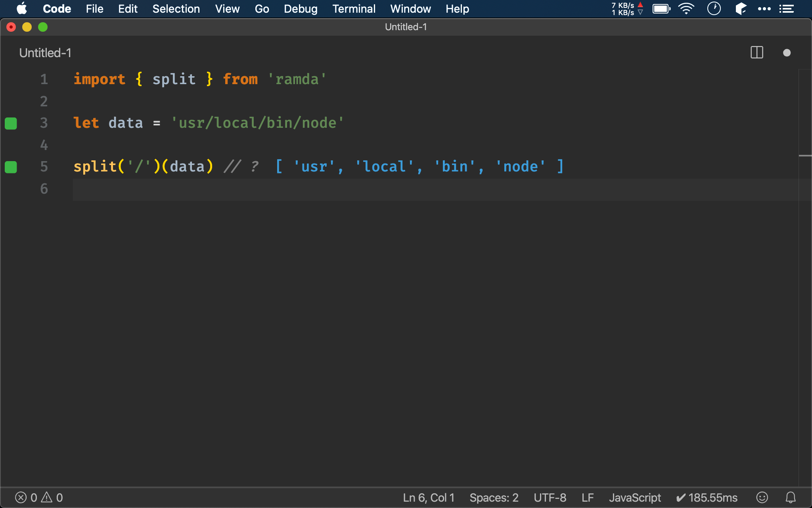Image resolution: width=812 pixels, height=508 pixels.
Task: Click the from keyword on line 1
Action: [x=240, y=79]
